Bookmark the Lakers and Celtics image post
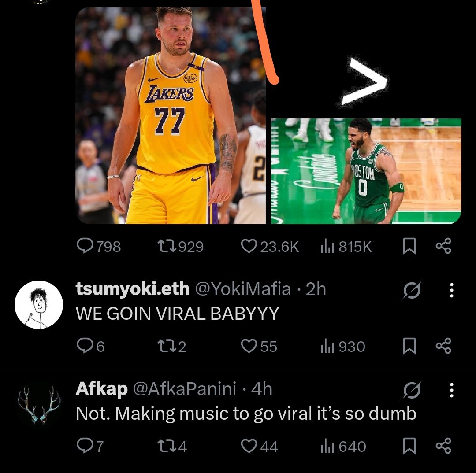The image size is (476, 473). (x=409, y=246)
